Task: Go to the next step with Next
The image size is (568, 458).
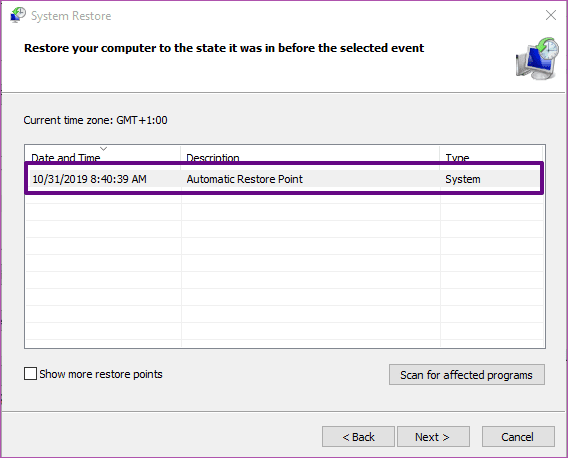Action: 433,437
